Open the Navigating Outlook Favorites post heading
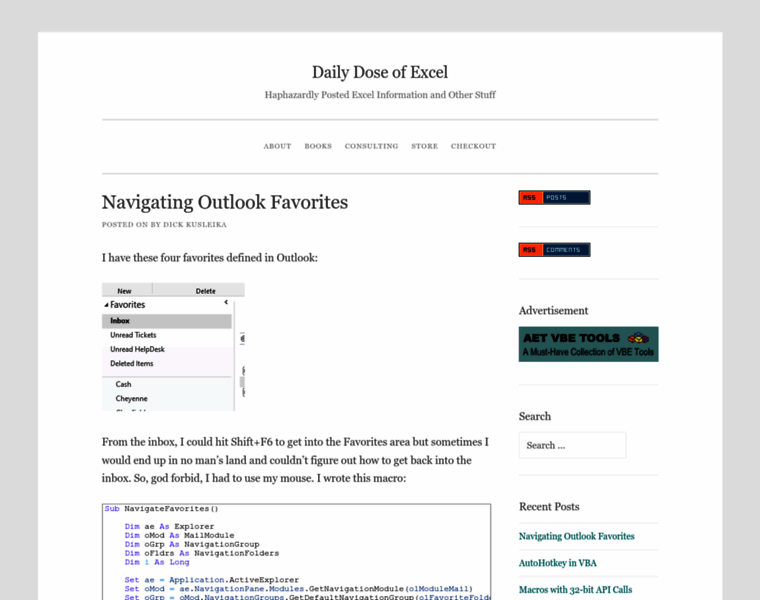The height and width of the screenshot is (600, 760). pyautogui.click(x=224, y=203)
